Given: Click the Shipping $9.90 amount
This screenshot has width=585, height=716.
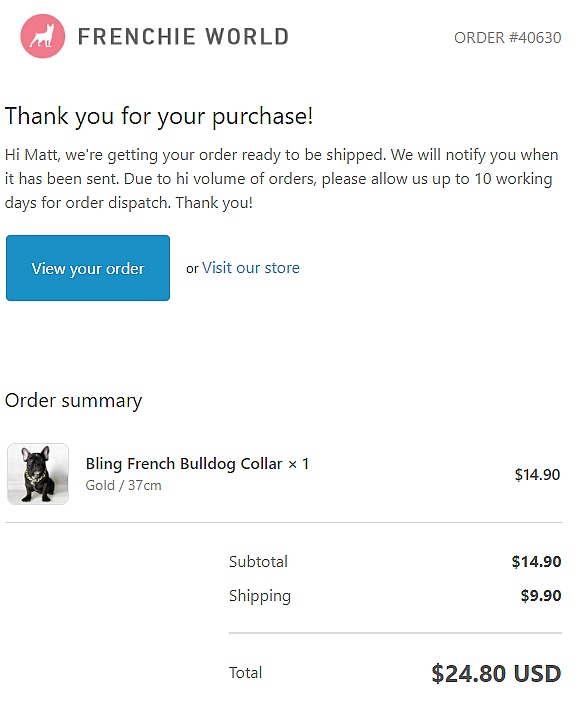Looking at the screenshot, I should tap(541, 595).
